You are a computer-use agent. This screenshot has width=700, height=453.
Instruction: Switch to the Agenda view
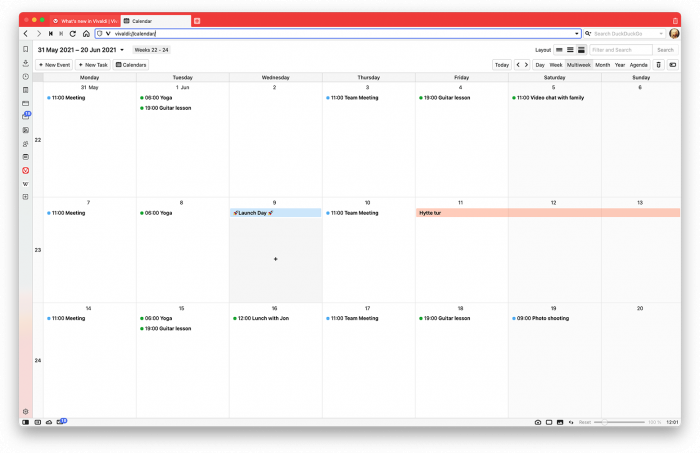point(638,65)
